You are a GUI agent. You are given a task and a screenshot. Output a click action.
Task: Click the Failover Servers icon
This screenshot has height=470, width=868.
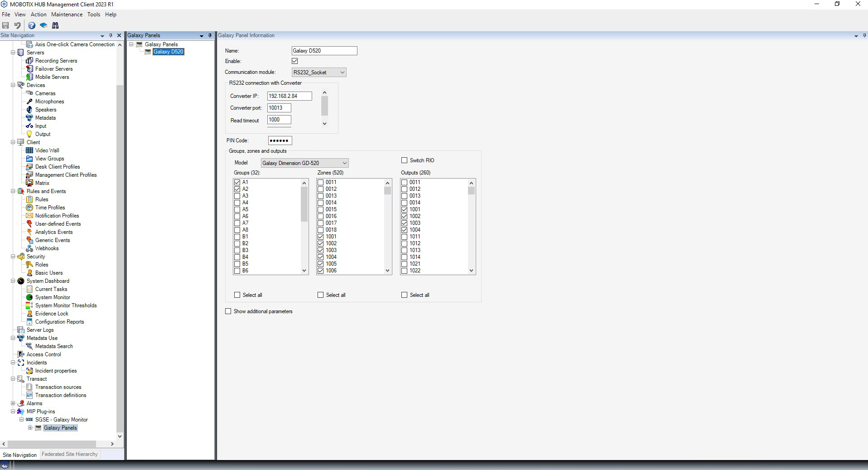click(x=29, y=69)
